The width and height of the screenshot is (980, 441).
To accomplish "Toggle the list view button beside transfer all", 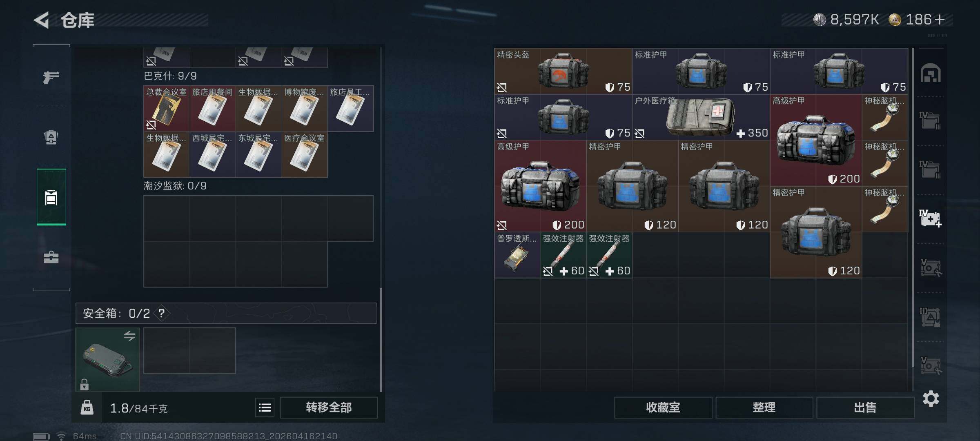I will coord(265,408).
